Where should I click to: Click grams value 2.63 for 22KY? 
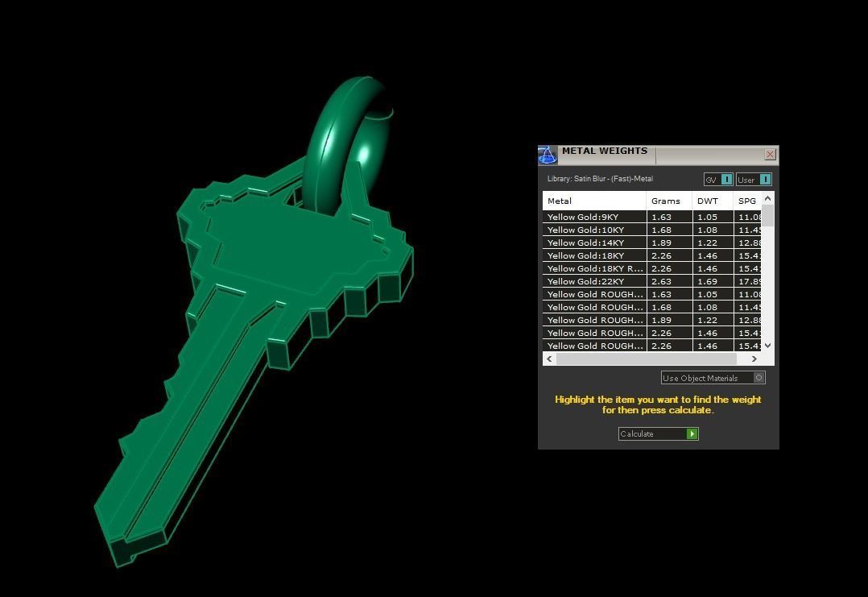point(662,281)
